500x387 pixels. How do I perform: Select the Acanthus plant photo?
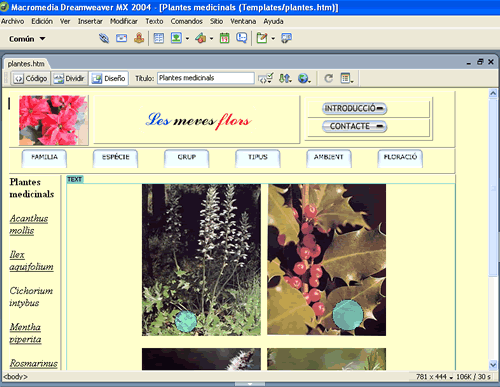coord(201,260)
